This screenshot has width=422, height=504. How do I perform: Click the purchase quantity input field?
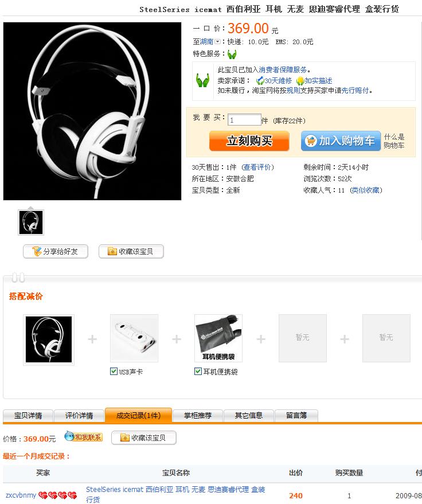(x=244, y=120)
